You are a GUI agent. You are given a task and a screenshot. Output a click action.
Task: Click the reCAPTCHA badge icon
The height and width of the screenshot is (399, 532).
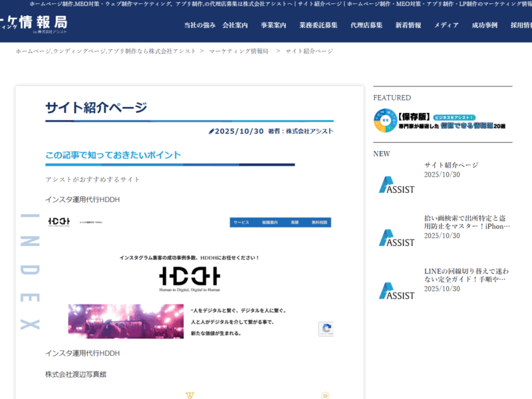click(326, 329)
